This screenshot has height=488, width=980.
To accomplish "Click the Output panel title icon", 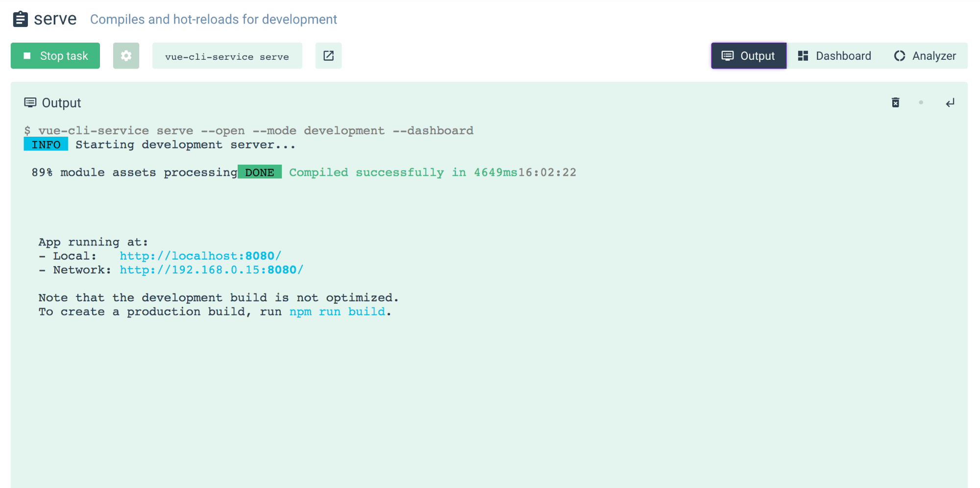I will click(30, 102).
